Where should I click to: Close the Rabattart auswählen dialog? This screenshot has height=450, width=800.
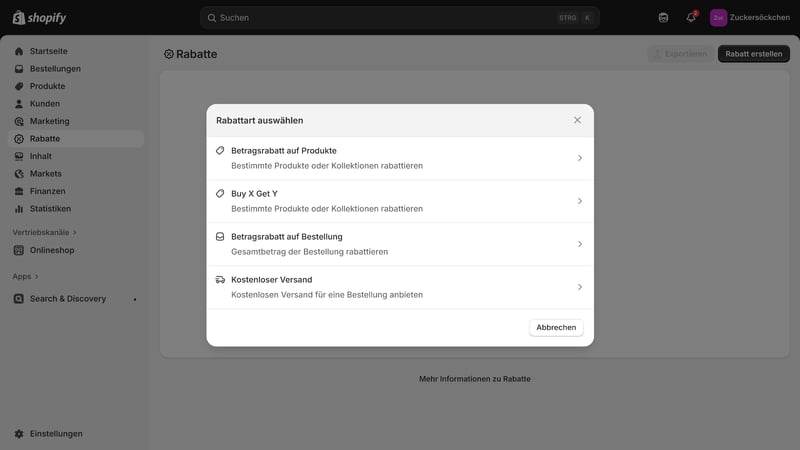coord(577,120)
